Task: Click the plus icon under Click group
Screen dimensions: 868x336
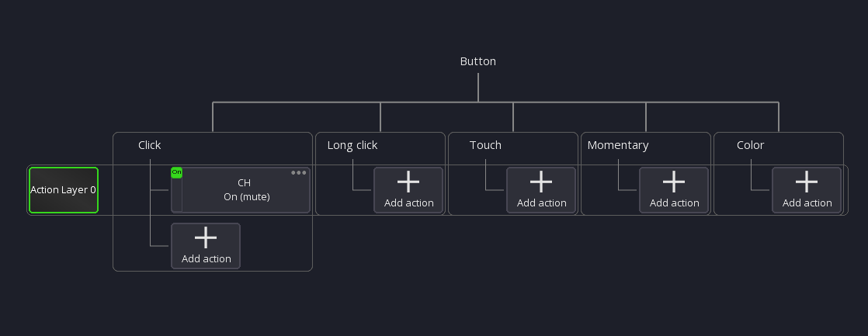Action: click(206, 237)
